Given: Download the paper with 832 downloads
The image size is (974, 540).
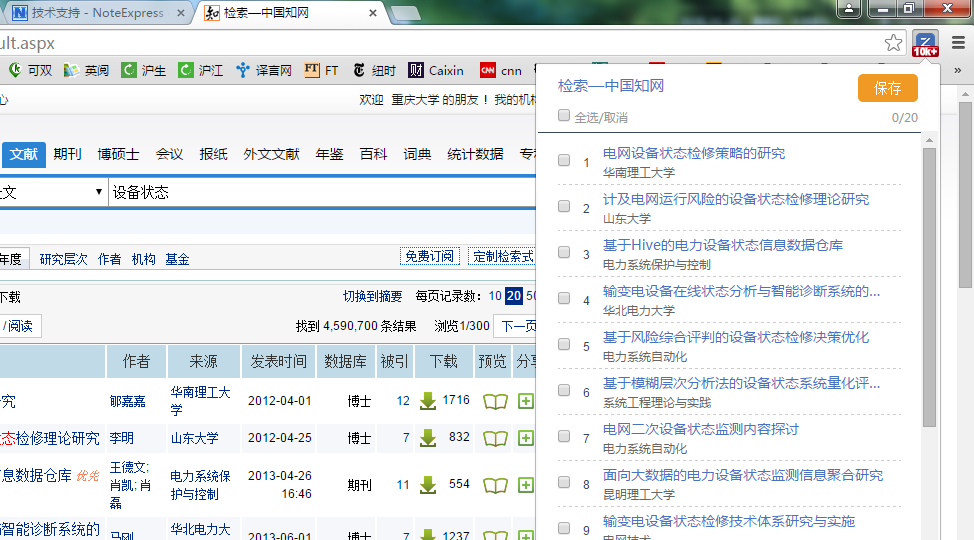Looking at the screenshot, I should click(x=428, y=438).
